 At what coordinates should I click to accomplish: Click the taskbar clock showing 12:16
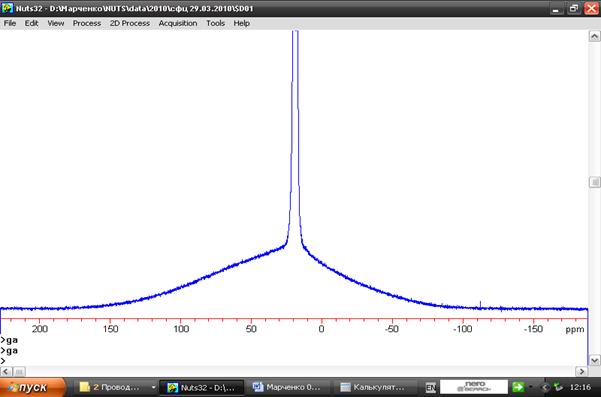580,387
